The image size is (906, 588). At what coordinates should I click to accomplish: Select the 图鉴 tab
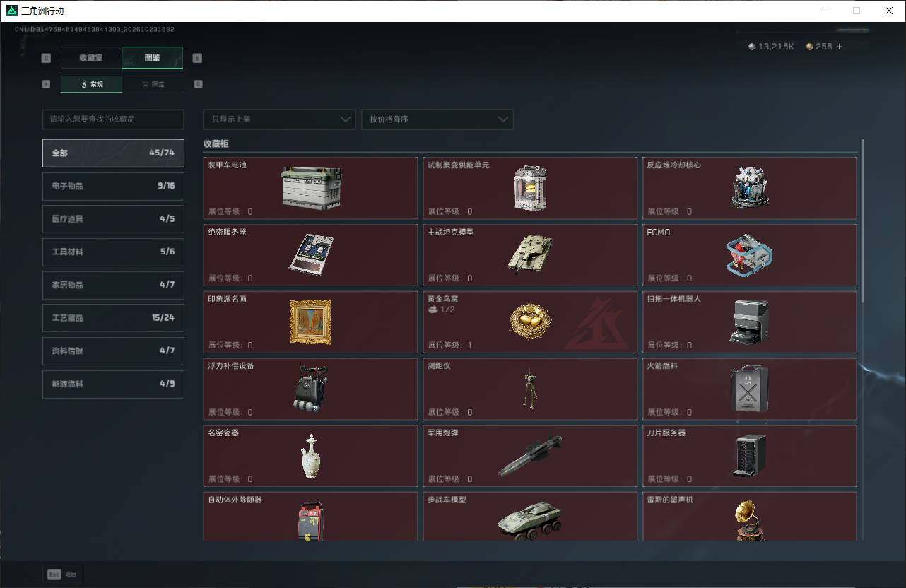tap(153, 58)
